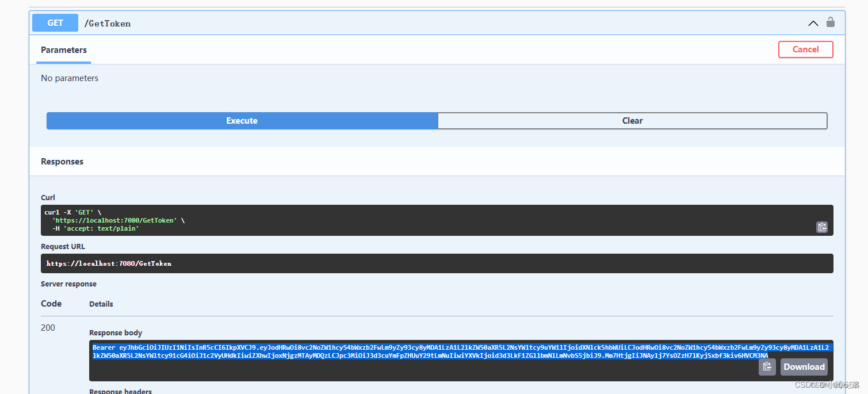Cancel the try-it-out mode
Viewport: 868px width, 394px height.
pyautogui.click(x=805, y=49)
